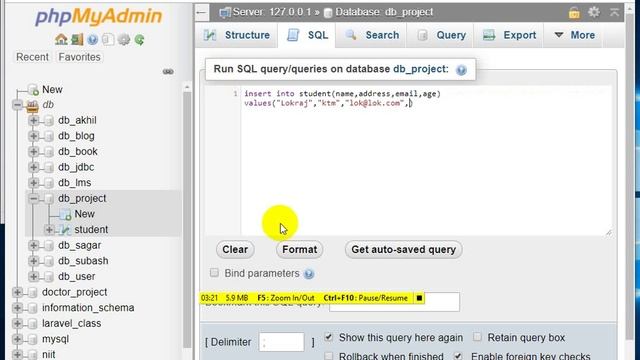Click the mysql database icon
Image resolution: width=640 pixels, height=360 pixels.
[33, 339]
